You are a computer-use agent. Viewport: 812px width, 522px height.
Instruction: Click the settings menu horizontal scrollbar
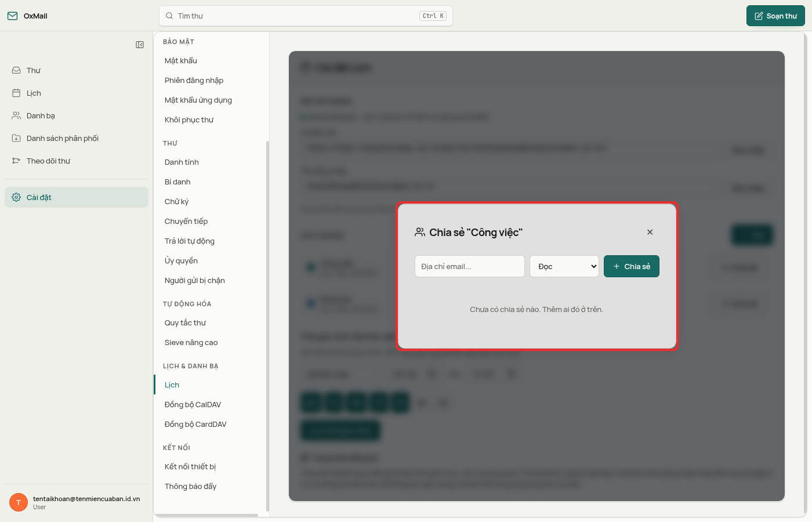click(206, 515)
